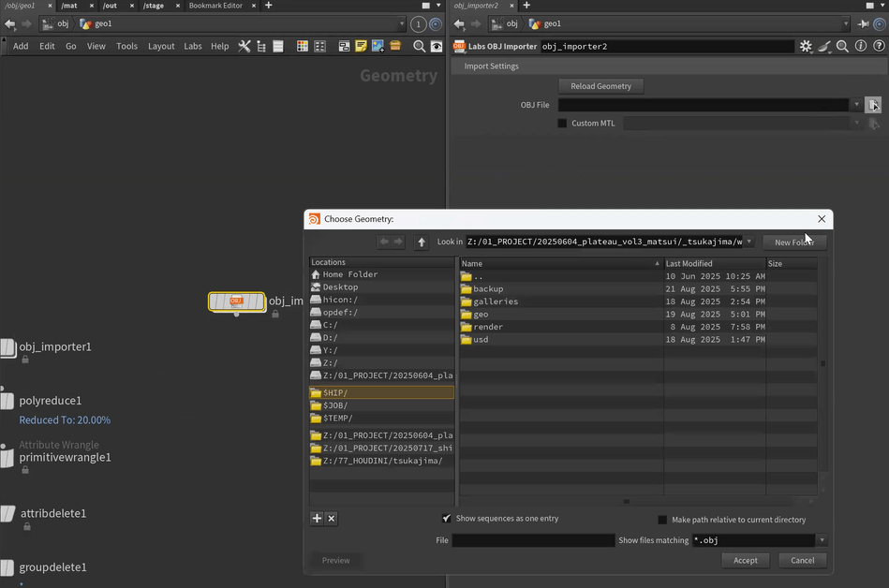Enable Make path relative to current directory
Image resolution: width=889 pixels, height=588 pixels.
click(662, 520)
